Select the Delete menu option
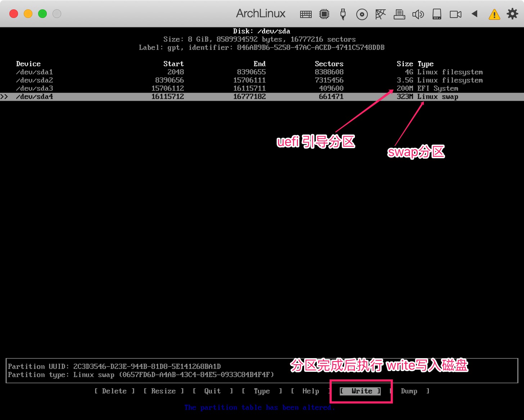524x420 pixels. 114,391
